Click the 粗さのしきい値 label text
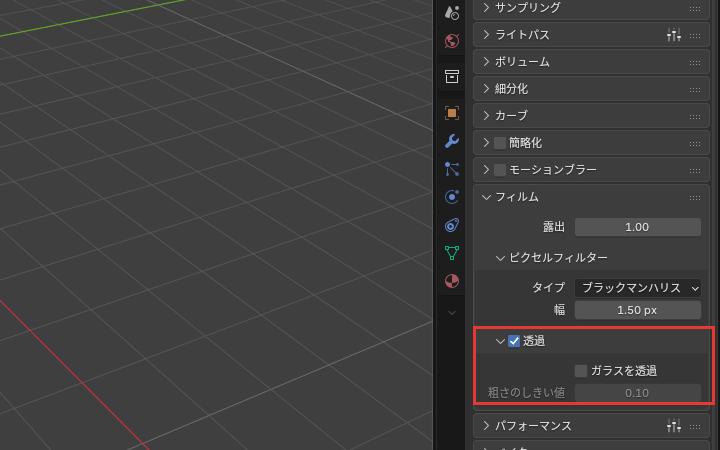720x450 pixels. (526, 393)
